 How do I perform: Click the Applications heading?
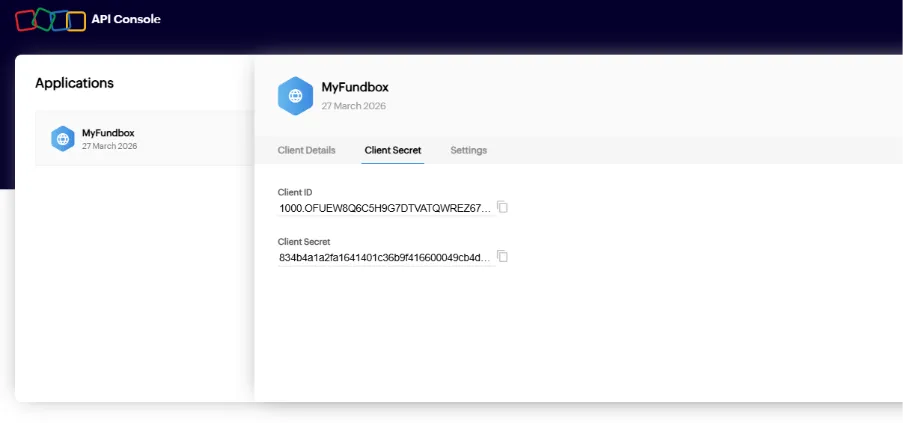point(74,83)
